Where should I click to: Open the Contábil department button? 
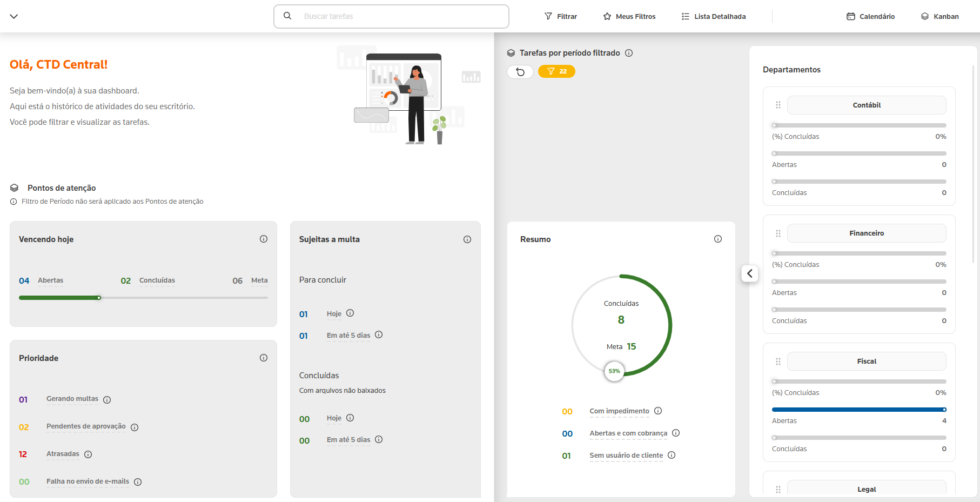pyautogui.click(x=867, y=105)
